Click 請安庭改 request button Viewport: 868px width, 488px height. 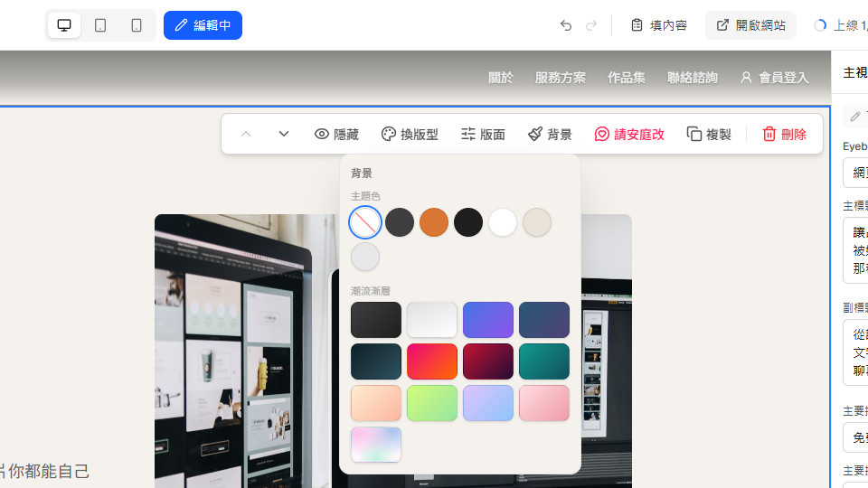[629, 134]
